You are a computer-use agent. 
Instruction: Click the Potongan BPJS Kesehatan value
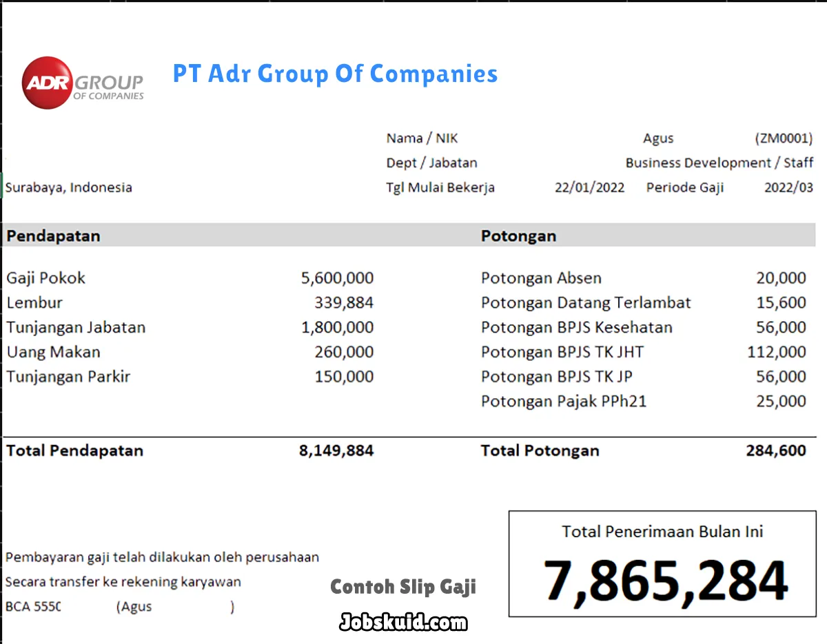(780, 327)
